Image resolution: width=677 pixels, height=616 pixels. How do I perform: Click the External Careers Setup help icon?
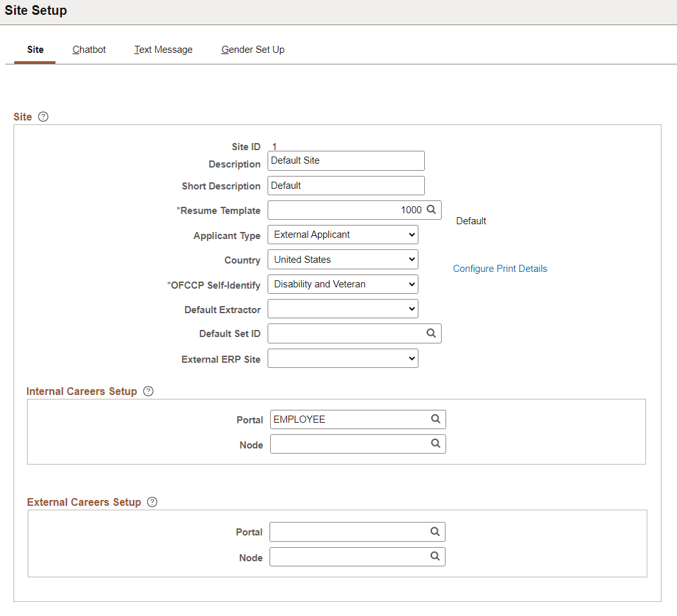152,502
